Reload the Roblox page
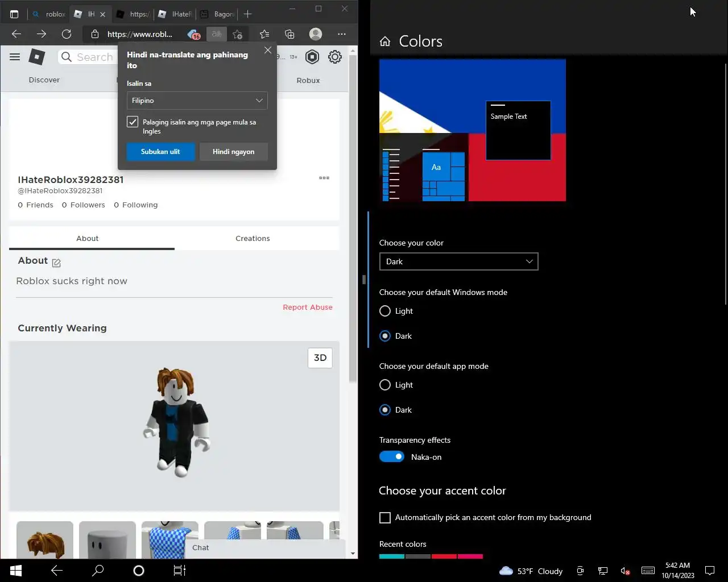Screen dimensions: 728x582 pos(67,34)
